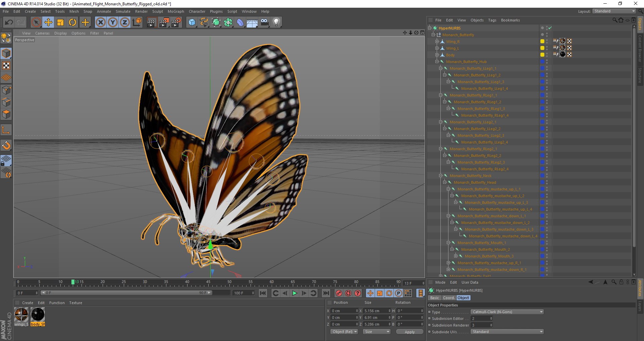This screenshot has height=341, width=644.
Task: Open the Camera object icon
Action: click(264, 22)
